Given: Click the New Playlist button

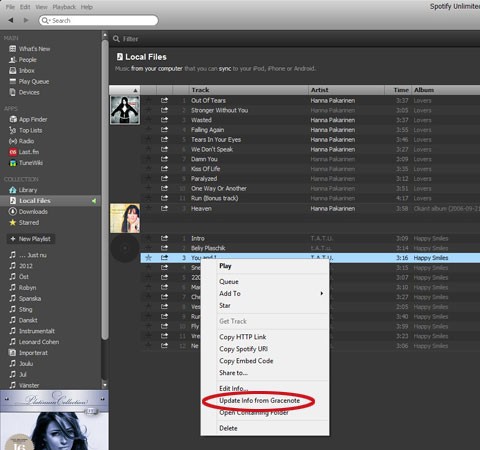Looking at the screenshot, I should [x=31, y=239].
